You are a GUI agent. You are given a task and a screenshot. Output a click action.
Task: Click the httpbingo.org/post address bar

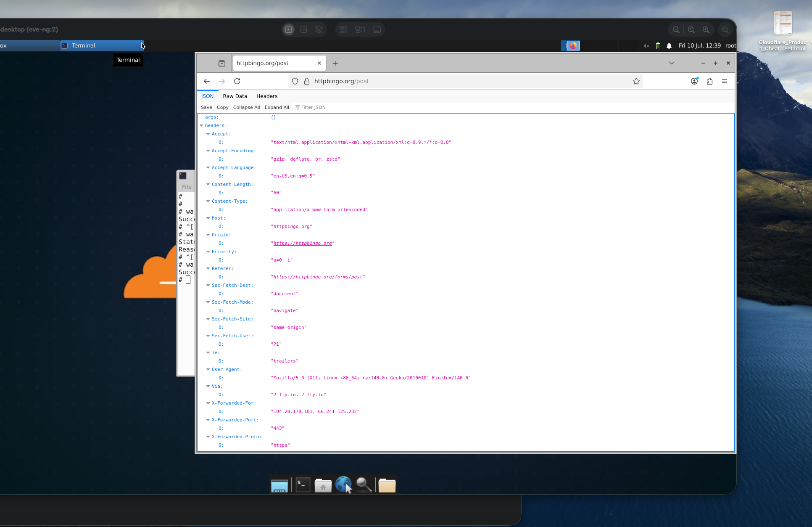tap(465, 81)
